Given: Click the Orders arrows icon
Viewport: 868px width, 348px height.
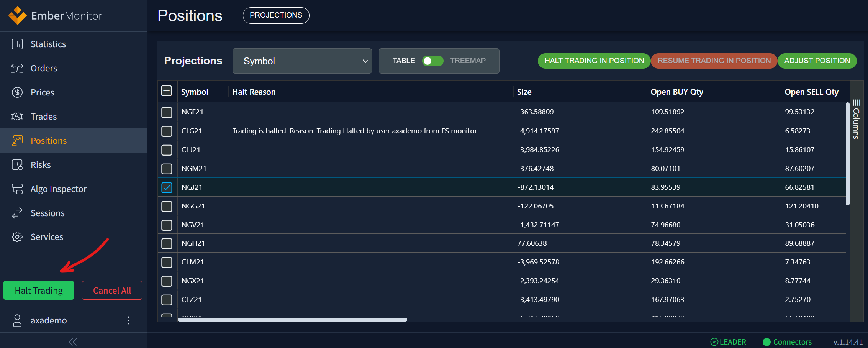Looking at the screenshot, I should 17,68.
